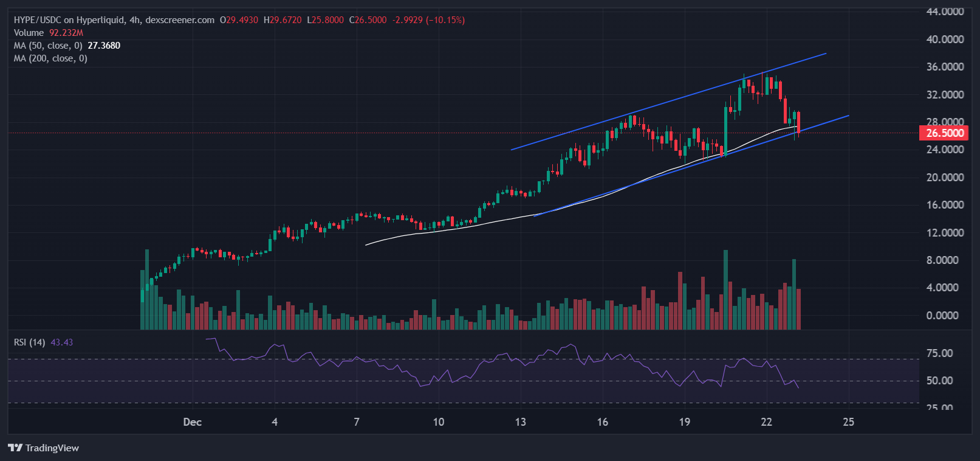The height and width of the screenshot is (461, 980).
Task: Click the 4 date label on time axis
Action: (x=275, y=422)
